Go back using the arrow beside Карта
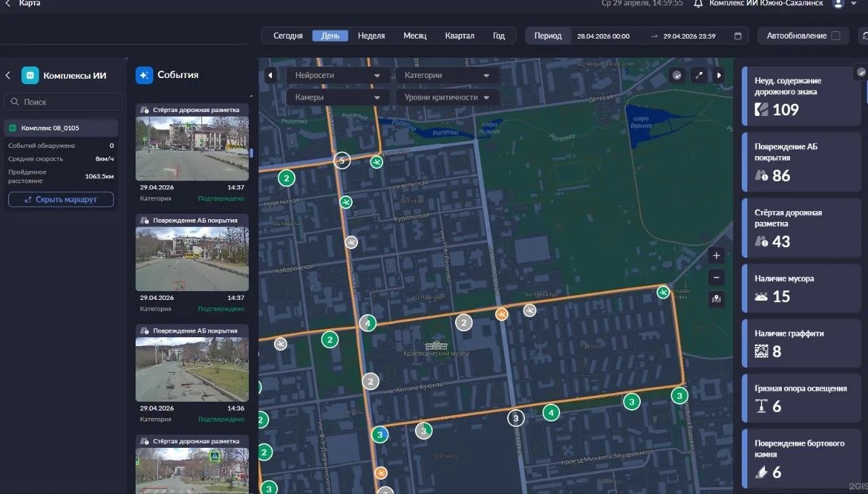Image resolution: width=868 pixels, height=494 pixels. (7, 3)
